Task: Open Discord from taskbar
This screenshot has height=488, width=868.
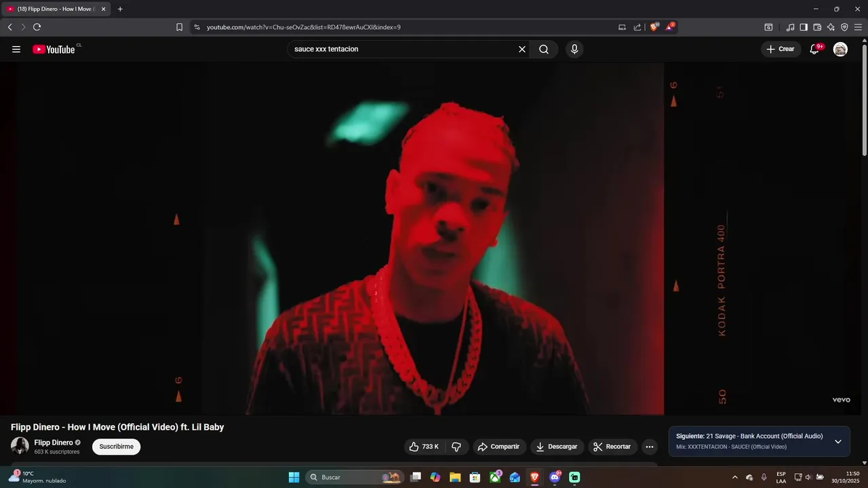Action: (x=555, y=477)
